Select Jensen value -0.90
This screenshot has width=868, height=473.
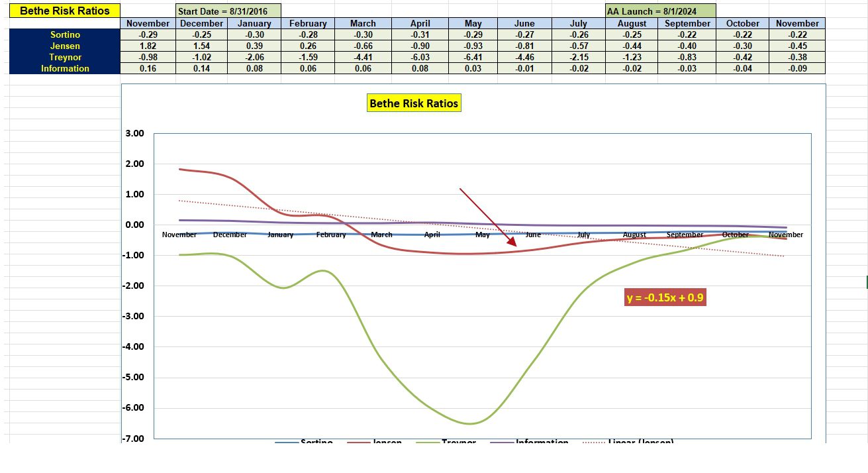tap(420, 46)
